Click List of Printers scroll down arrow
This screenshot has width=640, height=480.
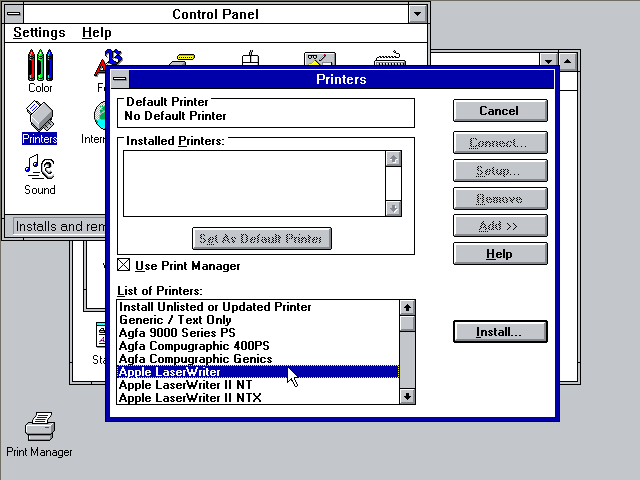point(407,396)
